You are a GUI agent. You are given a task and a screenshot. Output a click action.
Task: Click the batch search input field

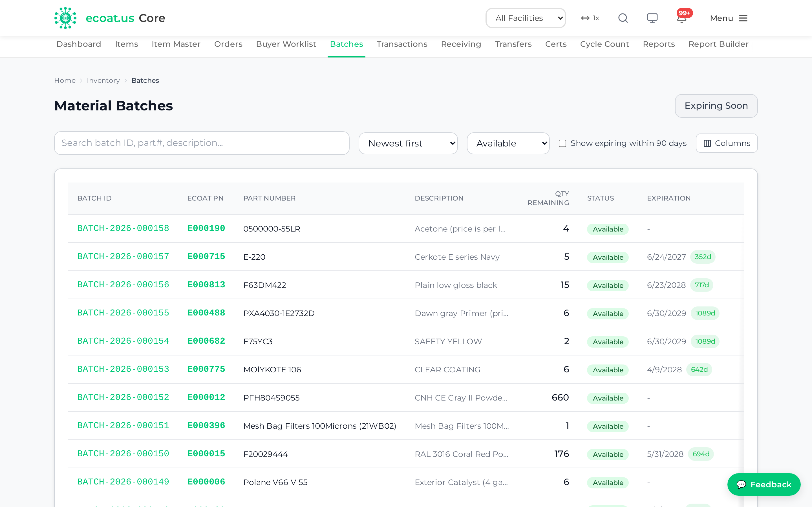pos(202,143)
